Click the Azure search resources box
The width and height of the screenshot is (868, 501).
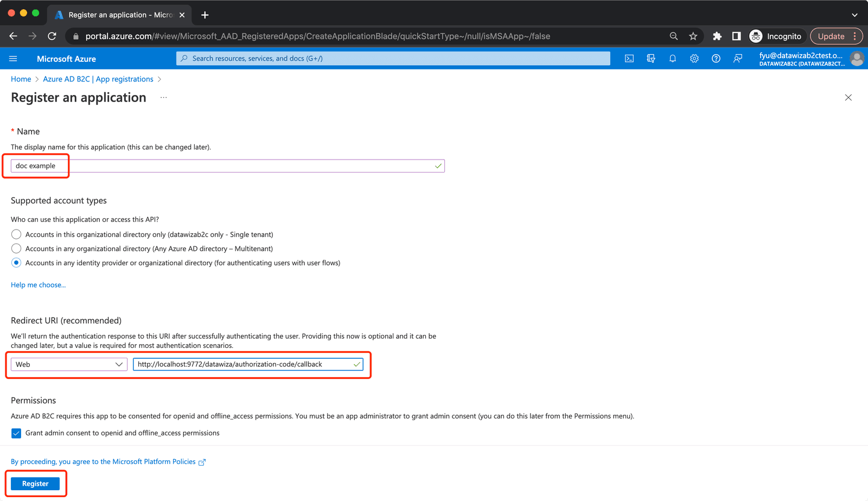(x=393, y=59)
